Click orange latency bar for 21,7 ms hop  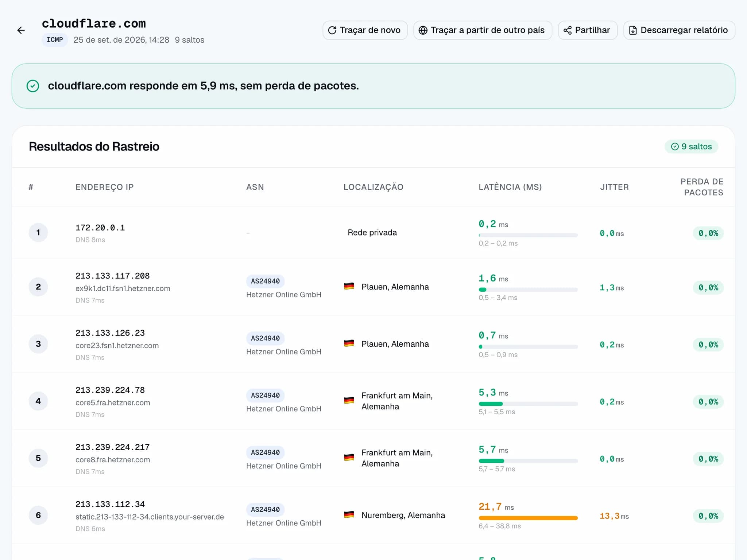(528, 518)
